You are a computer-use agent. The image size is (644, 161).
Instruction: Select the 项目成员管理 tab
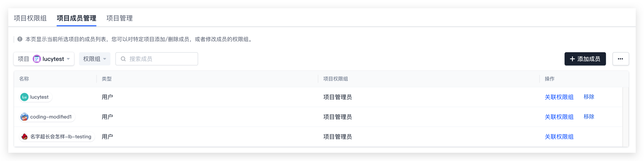(x=77, y=18)
